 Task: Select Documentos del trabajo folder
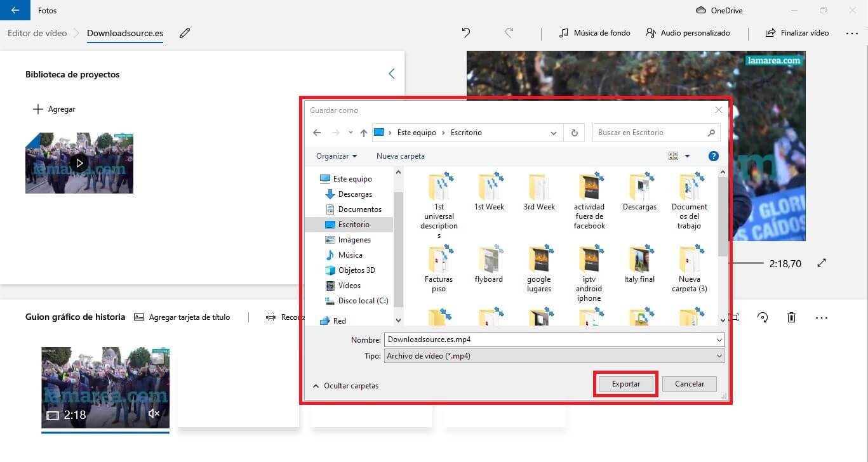(x=690, y=201)
